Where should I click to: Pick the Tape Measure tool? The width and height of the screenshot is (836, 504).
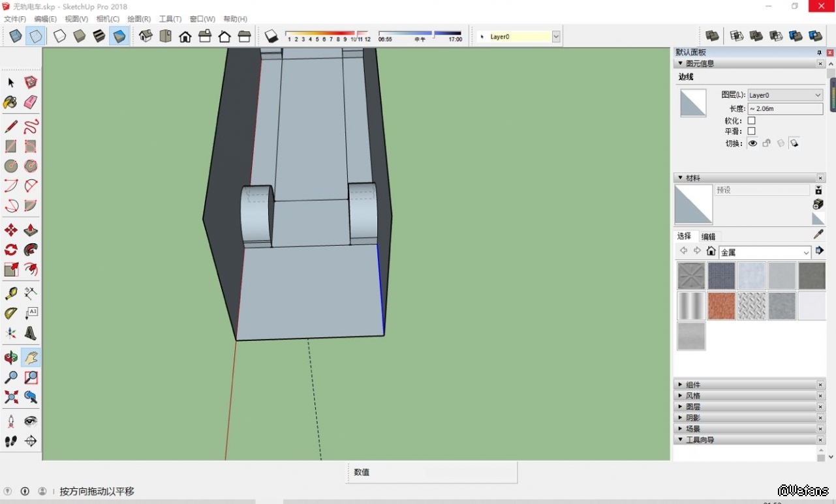click(11, 293)
